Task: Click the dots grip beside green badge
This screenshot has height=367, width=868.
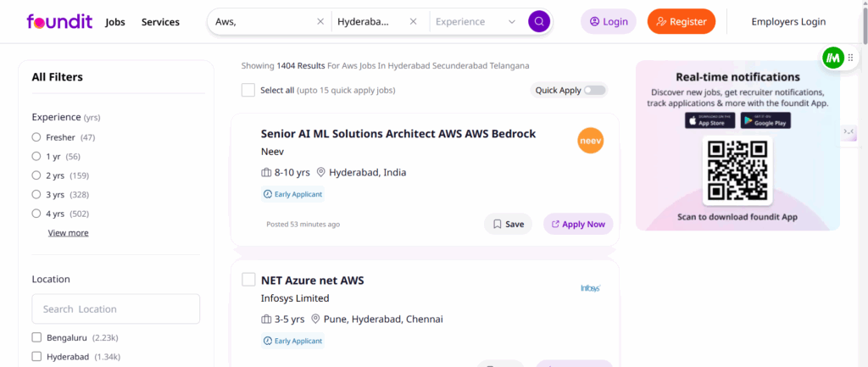Action: 851,58
